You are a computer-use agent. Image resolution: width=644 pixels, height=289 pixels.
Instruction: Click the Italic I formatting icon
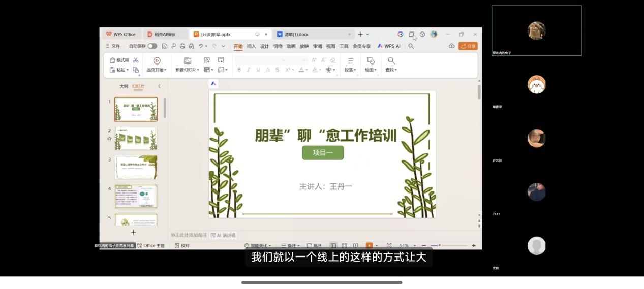coord(249,70)
